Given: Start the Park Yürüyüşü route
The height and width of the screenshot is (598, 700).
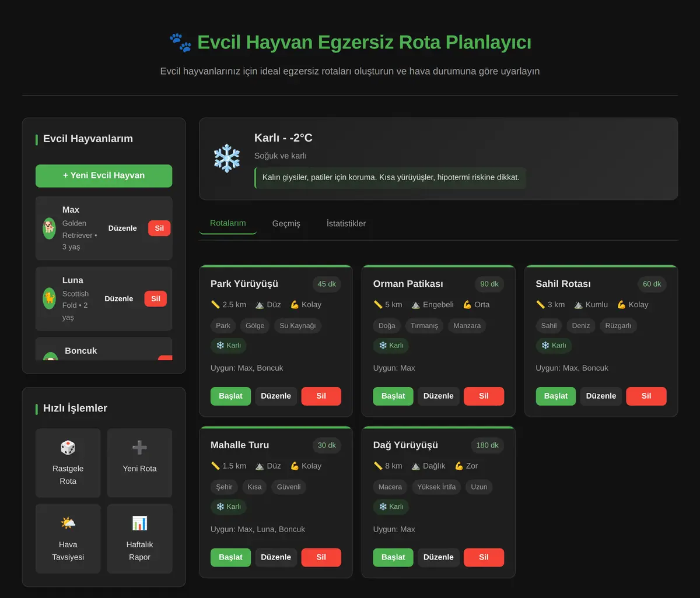Looking at the screenshot, I should [x=230, y=396].
